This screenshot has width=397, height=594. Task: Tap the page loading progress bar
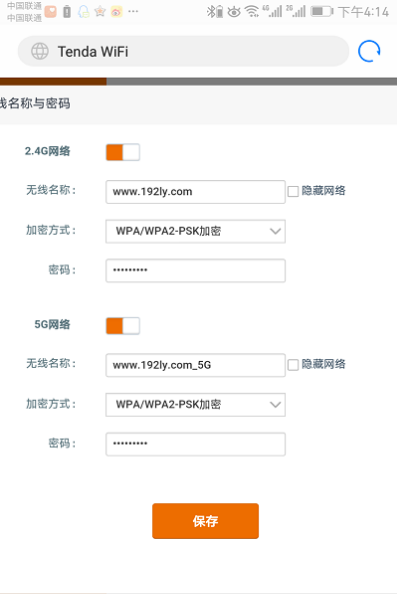click(198, 81)
